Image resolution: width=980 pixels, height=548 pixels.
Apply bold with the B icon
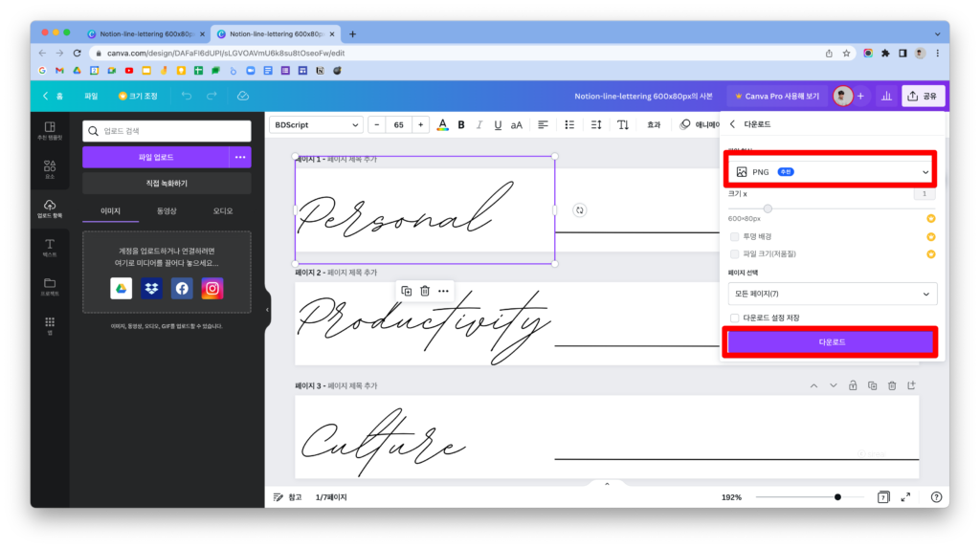(x=461, y=125)
